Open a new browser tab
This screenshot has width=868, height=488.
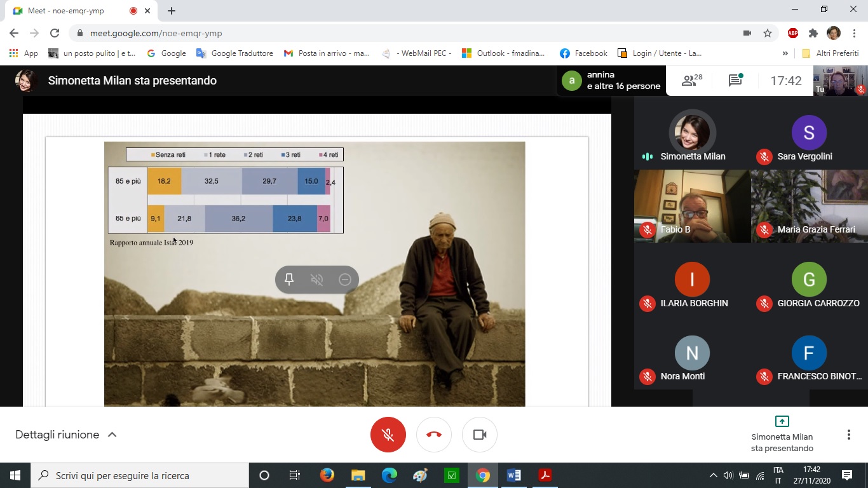(x=172, y=11)
